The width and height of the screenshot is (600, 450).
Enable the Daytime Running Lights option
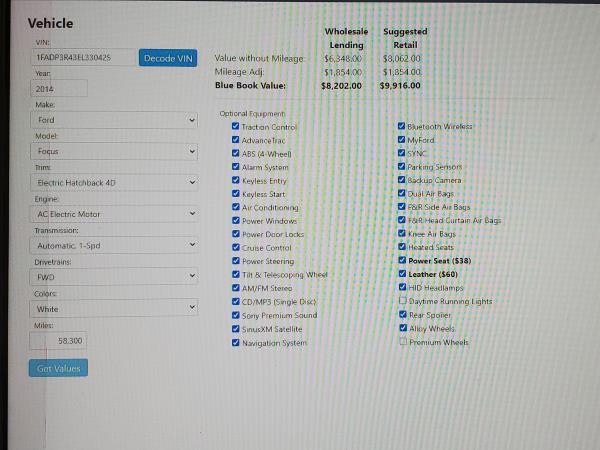[x=403, y=301]
